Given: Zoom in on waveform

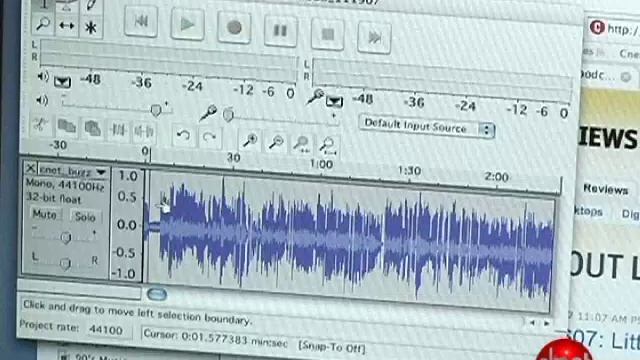Looking at the screenshot, I should click(x=250, y=140).
